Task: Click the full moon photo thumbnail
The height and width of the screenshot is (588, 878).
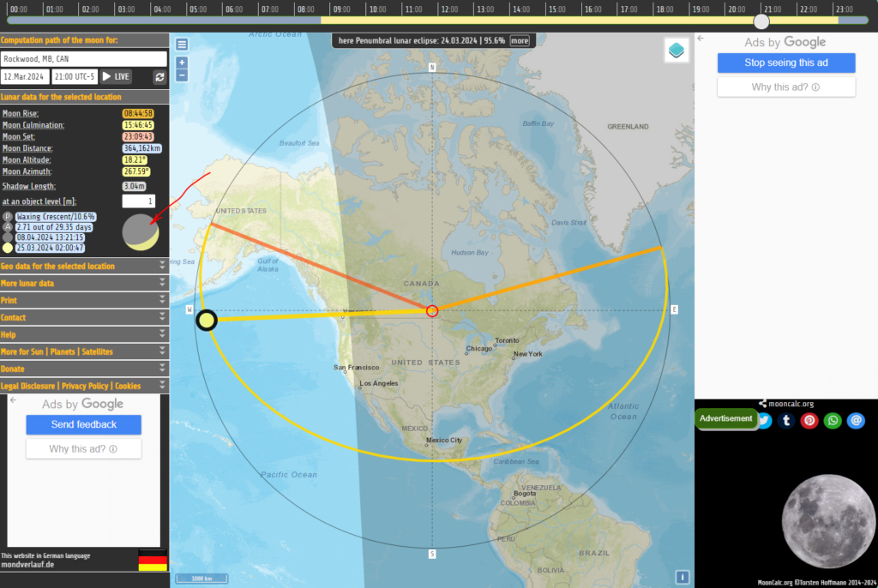Action: 828,521
